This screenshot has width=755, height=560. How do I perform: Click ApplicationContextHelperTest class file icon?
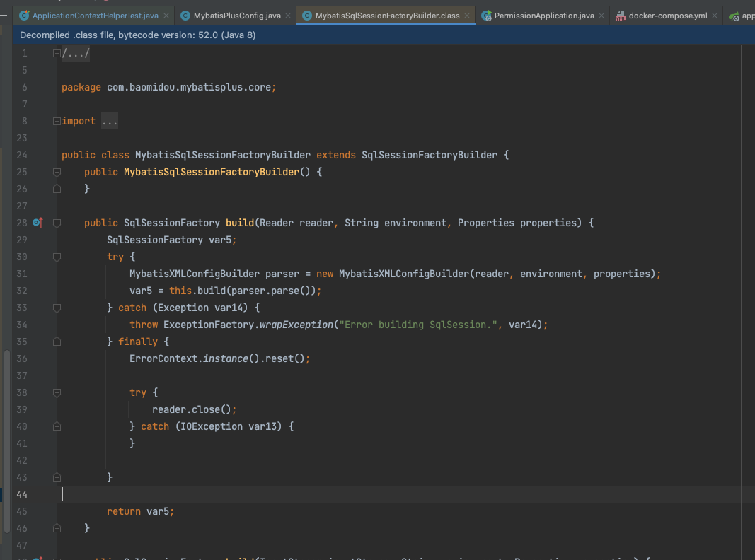click(24, 16)
